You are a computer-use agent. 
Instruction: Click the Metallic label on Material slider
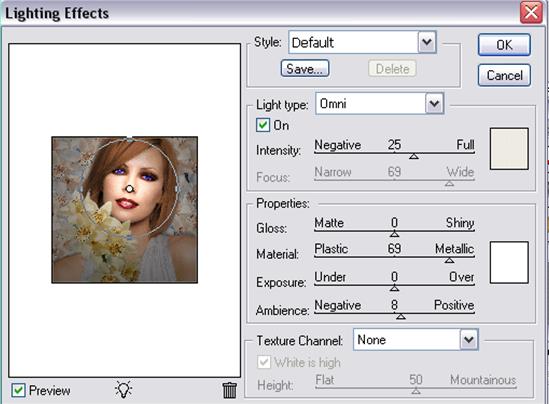pos(454,249)
